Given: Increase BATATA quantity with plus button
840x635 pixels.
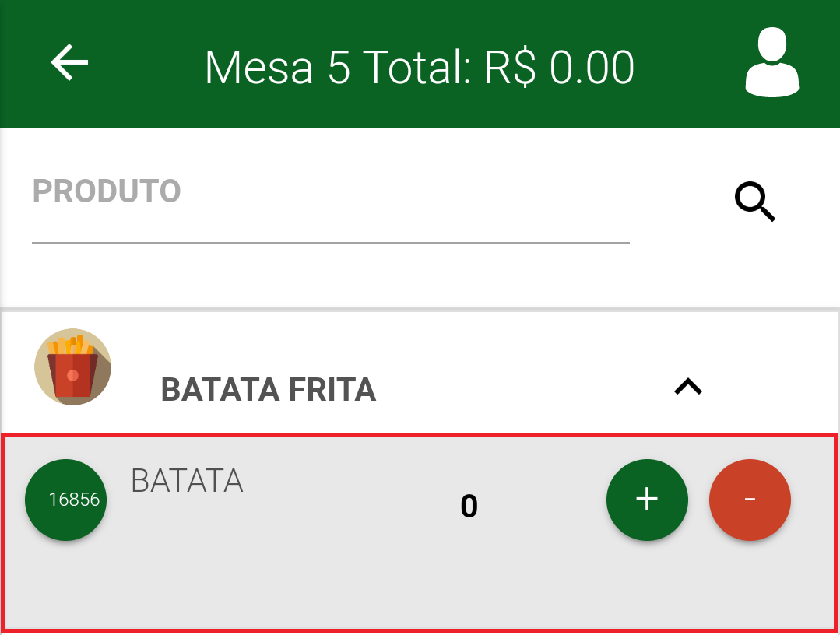Looking at the screenshot, I should click(647, 500).
